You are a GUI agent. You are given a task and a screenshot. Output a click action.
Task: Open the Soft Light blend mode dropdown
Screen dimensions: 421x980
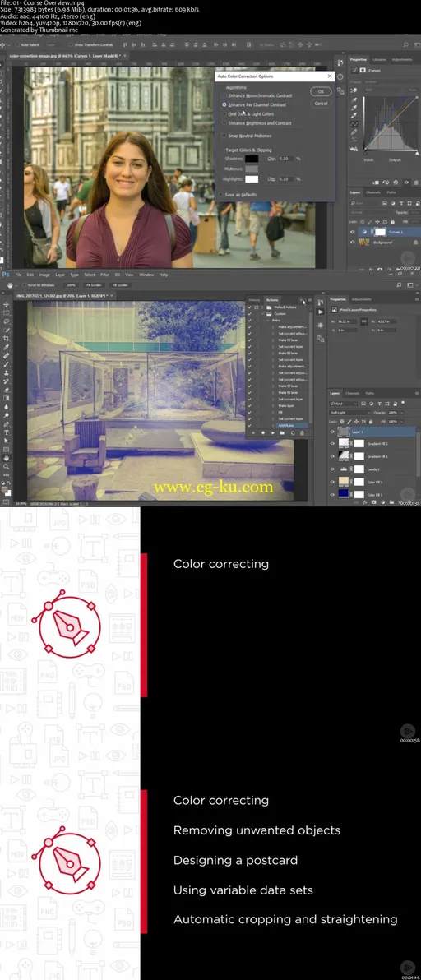(350, 413)
